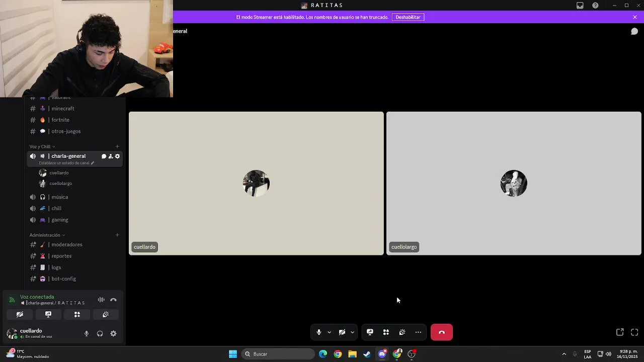Screen dimensions: 644x362
Task: Select charla-general voice channel
Action: click(x=68, y=156)
